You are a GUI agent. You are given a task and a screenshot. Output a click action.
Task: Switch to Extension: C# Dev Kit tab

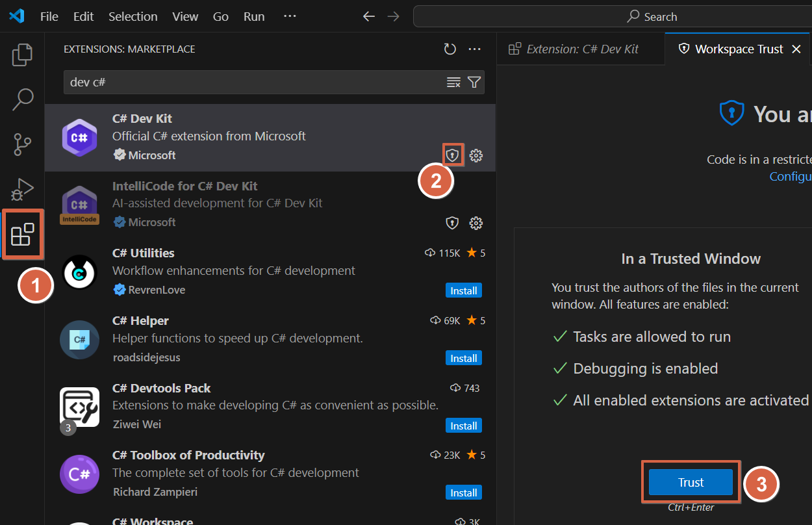click(x=581, y=49)
